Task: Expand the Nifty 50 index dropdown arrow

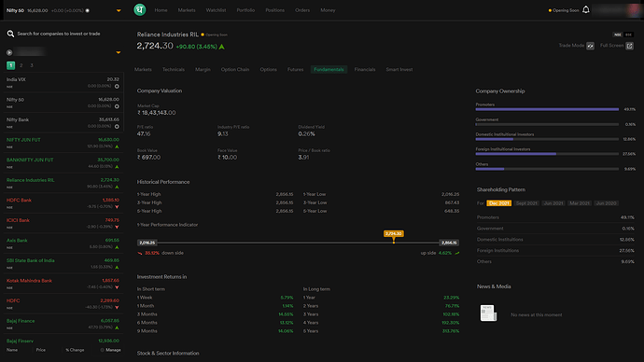Action: (119, 10)
